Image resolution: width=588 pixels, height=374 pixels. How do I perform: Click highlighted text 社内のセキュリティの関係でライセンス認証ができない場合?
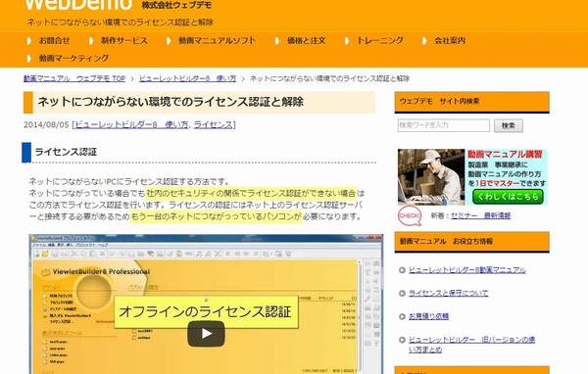[x=251, y=194]
